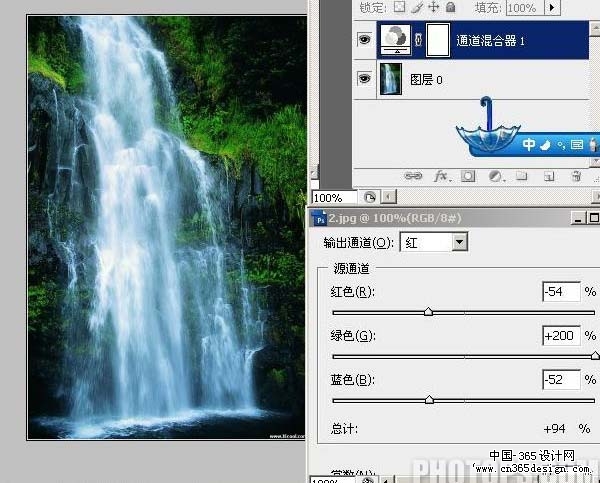Image resolution: width=600 pixels, height=483 pixels.
Task: Select the 图层 0 layer name
Action: pyautogui.click(x=426, y=80)
